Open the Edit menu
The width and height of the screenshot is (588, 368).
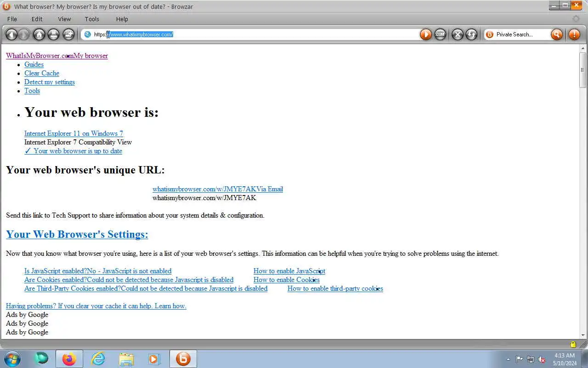point(37,19)
